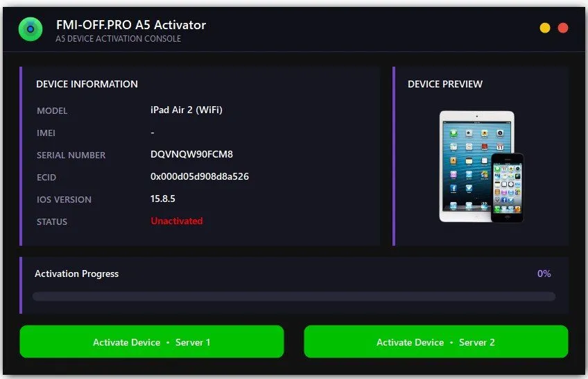This screenshot has height=379, width=588.
Task: Select the ECID value 0x000d05d908d8a526
Action: point(200,176)
